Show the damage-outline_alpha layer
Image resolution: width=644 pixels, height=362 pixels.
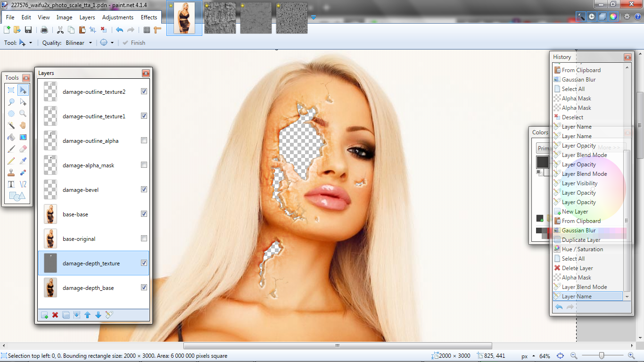(x=144, y=140)
